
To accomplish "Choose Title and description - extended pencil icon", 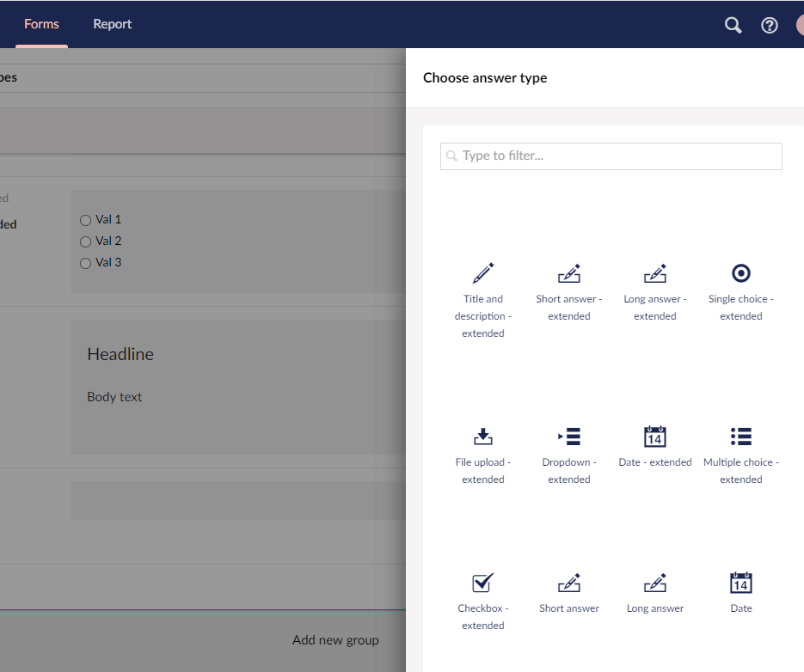I will pos(483,273).
